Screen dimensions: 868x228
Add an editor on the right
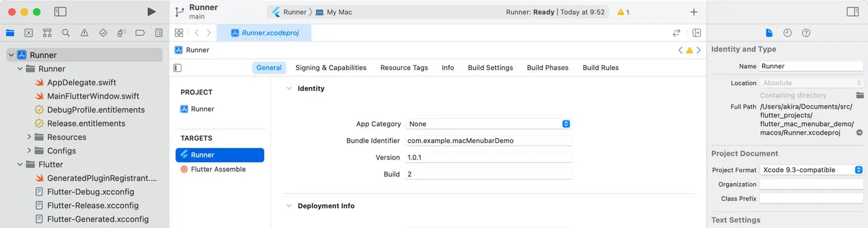point(697,33)
